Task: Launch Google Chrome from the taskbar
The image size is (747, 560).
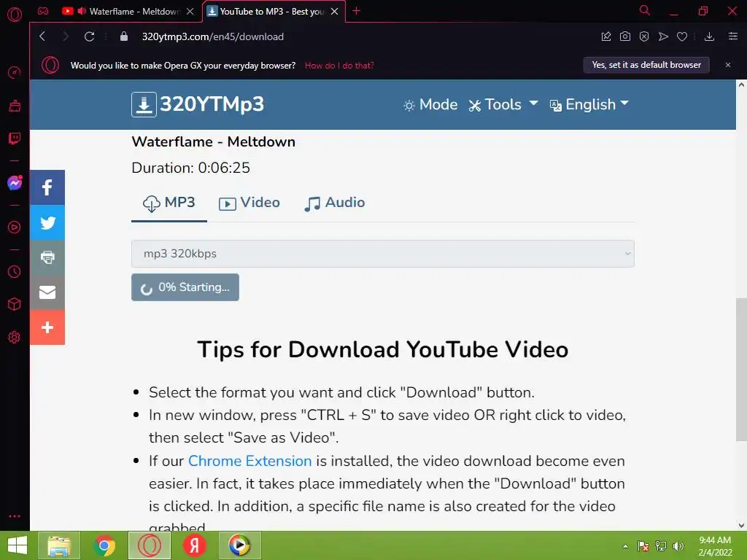Action: 104,545
